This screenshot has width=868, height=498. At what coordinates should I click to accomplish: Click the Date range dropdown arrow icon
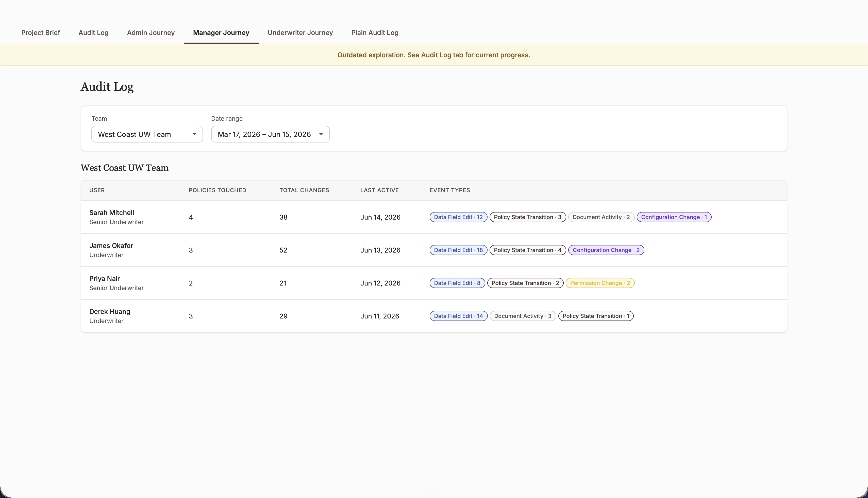[321, 134]
